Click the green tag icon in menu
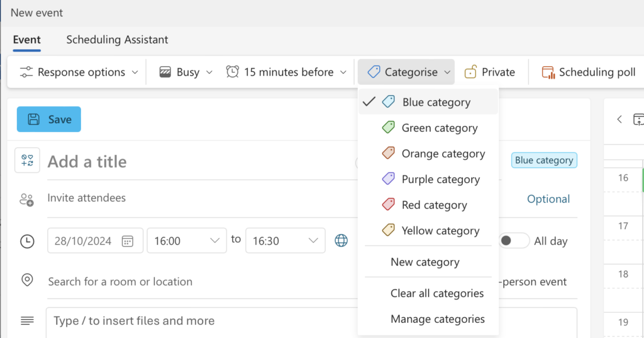 389,127
